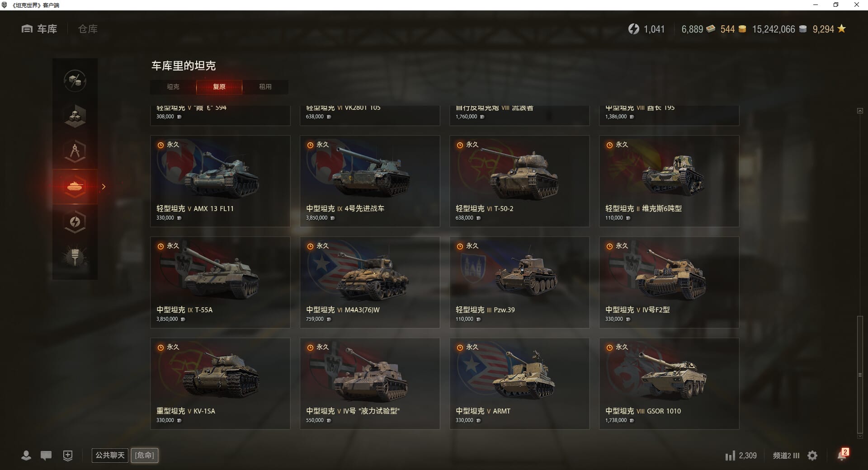
Task: Switch to the 坦克 tab
Action: [x=173, y=87]
